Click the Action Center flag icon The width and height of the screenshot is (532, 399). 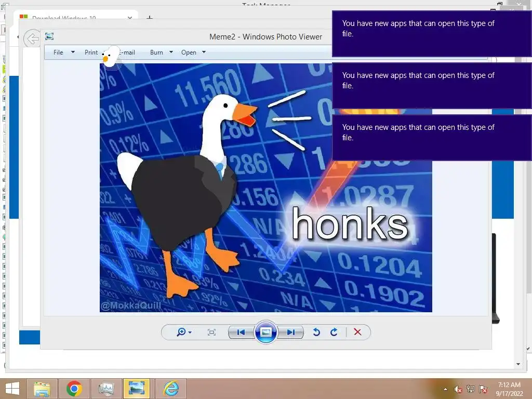pyautogui.click(x=483, y=389)
